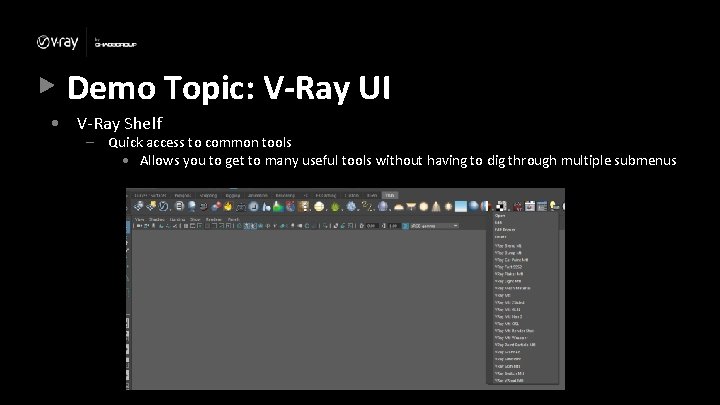This screenshot has height=405, width=720.
Task: Choose VRay Fast SSS2 from the list
Action: click(508, 267)
